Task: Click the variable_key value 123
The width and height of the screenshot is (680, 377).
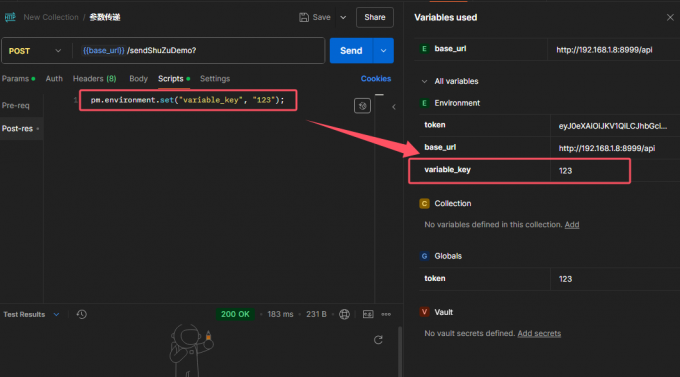Action: click(566, 170)
